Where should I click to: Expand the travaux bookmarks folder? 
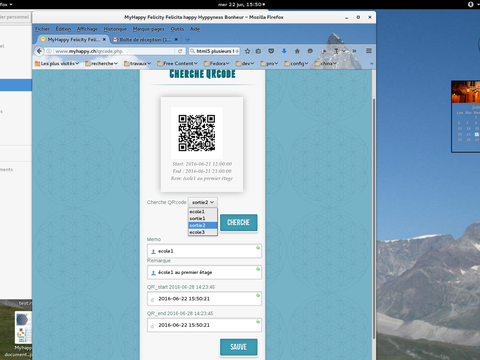tap(137, 63)
